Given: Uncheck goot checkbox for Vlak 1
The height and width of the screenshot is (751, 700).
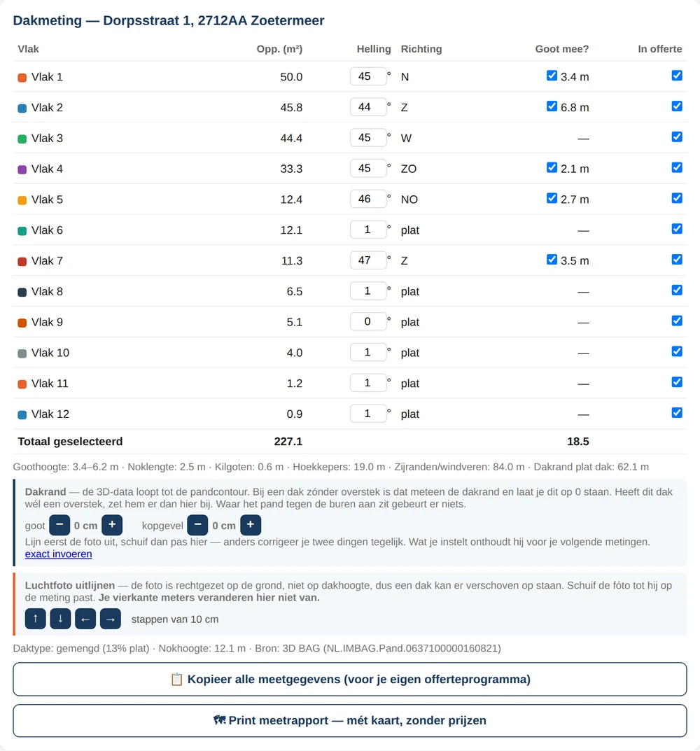Looking at the screenshot, I should coord(552,76).
